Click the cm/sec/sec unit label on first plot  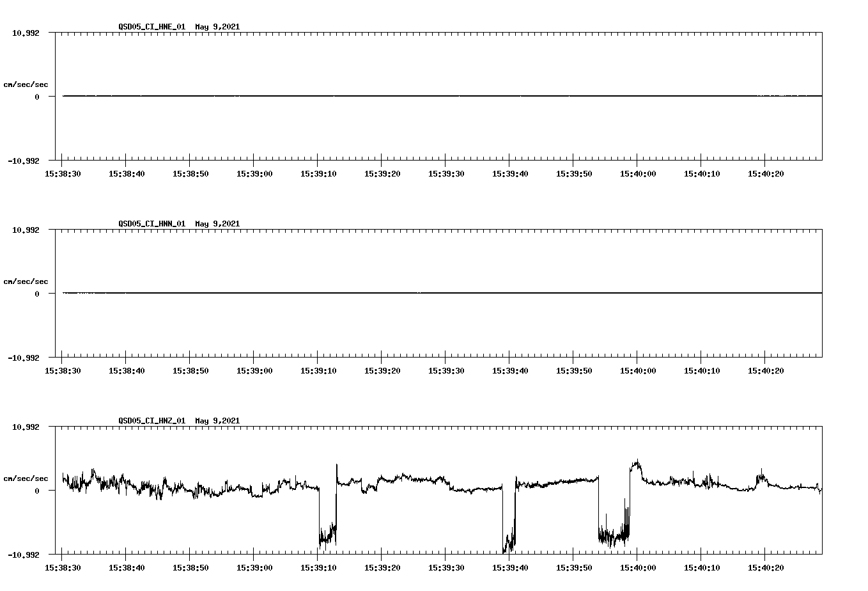click(26, 84)
